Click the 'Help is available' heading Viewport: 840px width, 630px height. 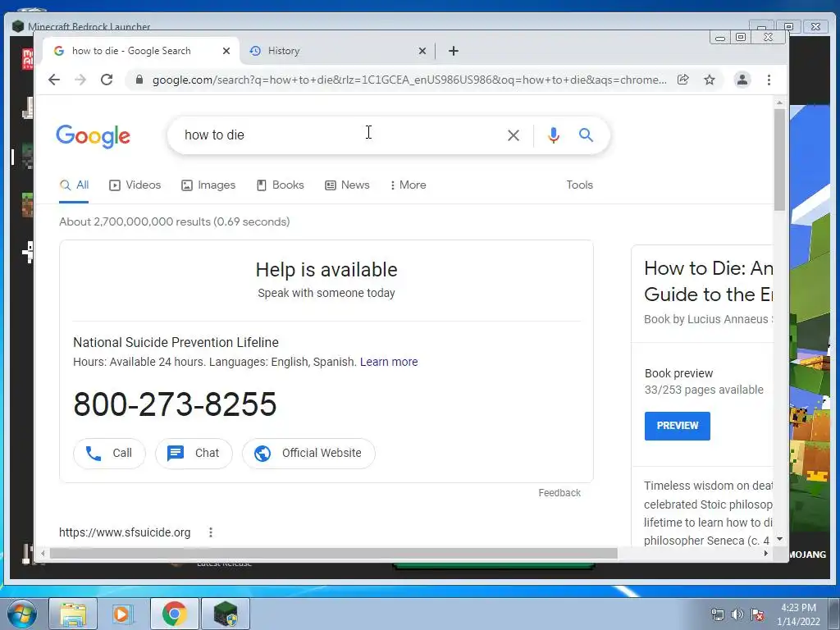(326, 270)
